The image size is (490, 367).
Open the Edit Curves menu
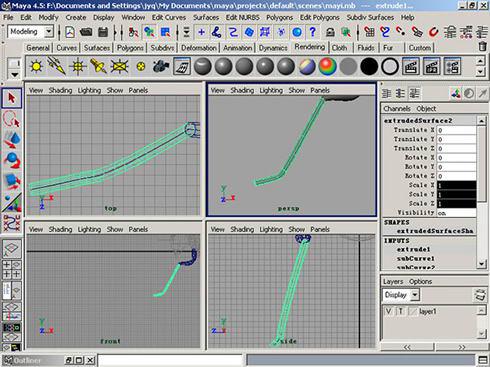point(169,17)
